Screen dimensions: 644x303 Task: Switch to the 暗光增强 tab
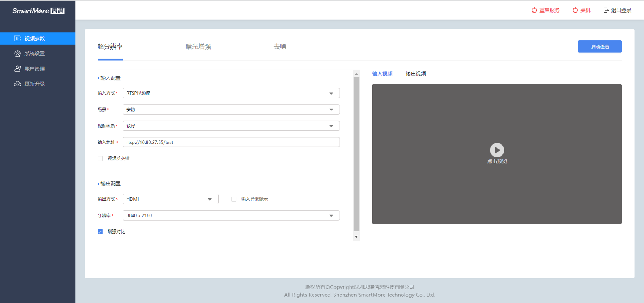pyautogui.click(x=198, y=47)
